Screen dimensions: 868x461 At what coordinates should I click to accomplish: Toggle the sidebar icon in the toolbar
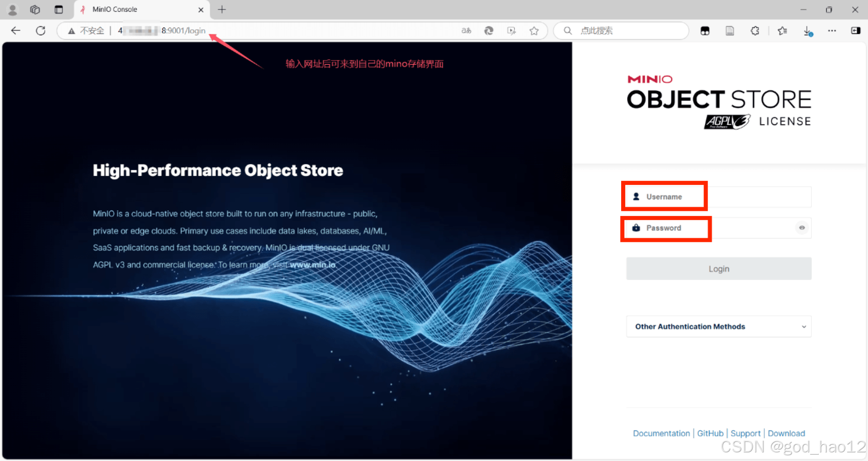(855, 31)
